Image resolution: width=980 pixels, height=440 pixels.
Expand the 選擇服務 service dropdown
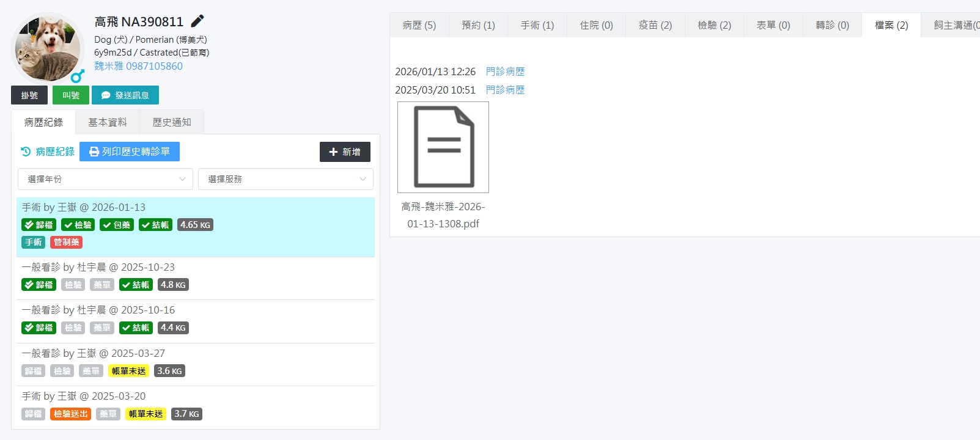pos(286,179)
